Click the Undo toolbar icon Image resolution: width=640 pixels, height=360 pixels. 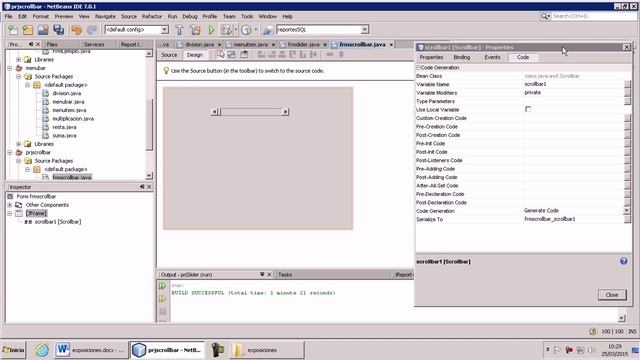coord(76,30)
